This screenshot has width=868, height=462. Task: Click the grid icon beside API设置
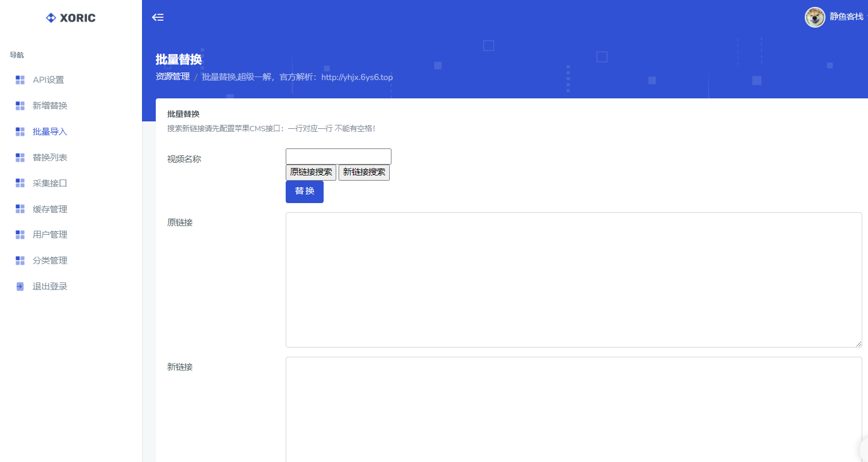point(20,80)
